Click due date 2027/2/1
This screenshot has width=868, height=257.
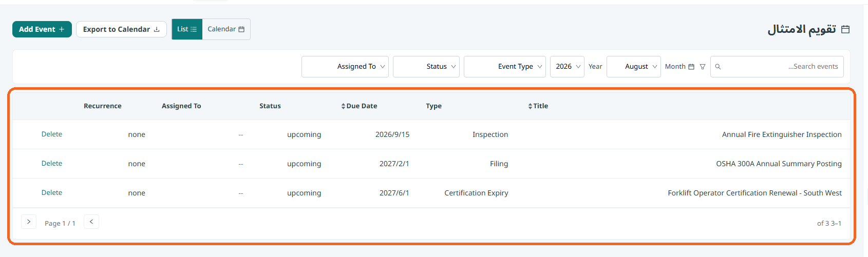coord(394,164)
